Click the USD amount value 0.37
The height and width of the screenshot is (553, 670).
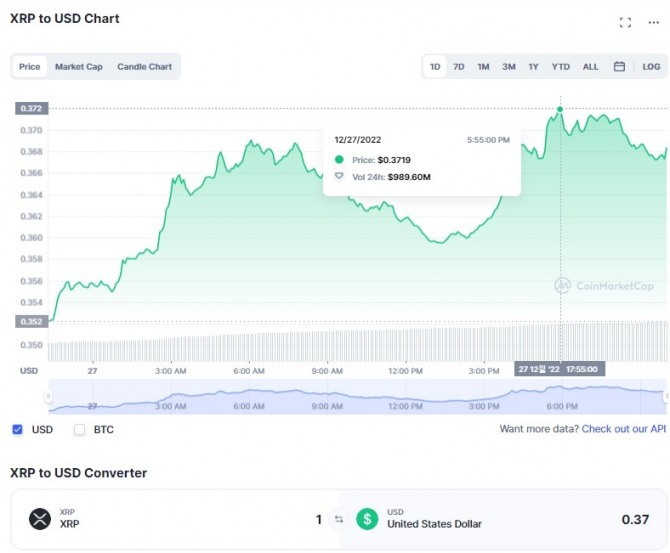click(x=635, y=519)
